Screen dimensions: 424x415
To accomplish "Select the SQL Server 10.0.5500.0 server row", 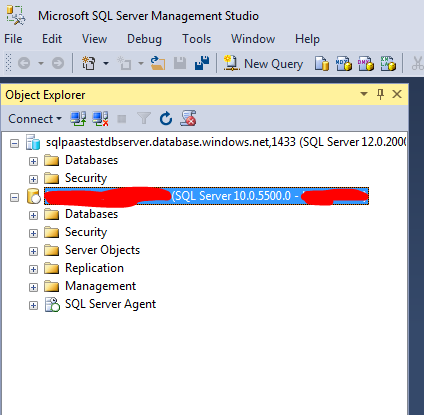I will tap(206, 196).
